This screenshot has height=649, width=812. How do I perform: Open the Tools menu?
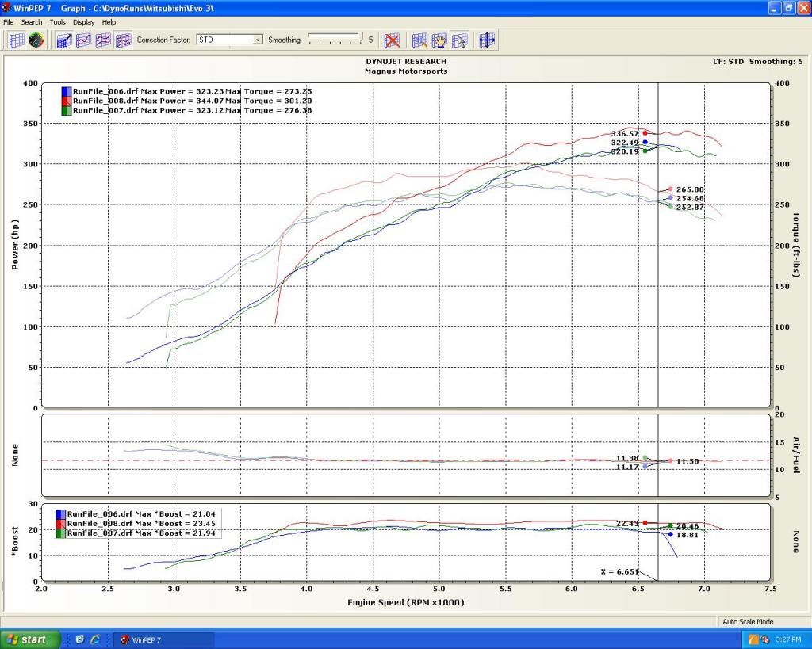click(x=57, y=22)
